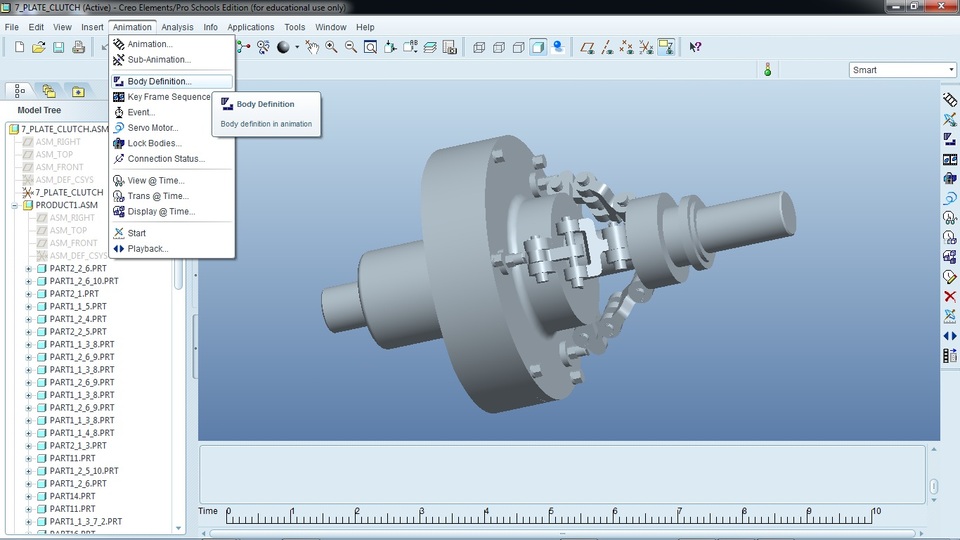This screenshot has height=540, width=960.
Task: Expand the PART2_2_6.PRT tree node
Action: [29, 268]
